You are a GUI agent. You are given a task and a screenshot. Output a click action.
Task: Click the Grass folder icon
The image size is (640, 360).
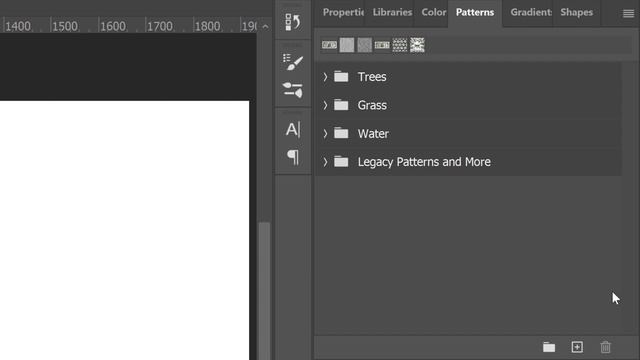341,105
